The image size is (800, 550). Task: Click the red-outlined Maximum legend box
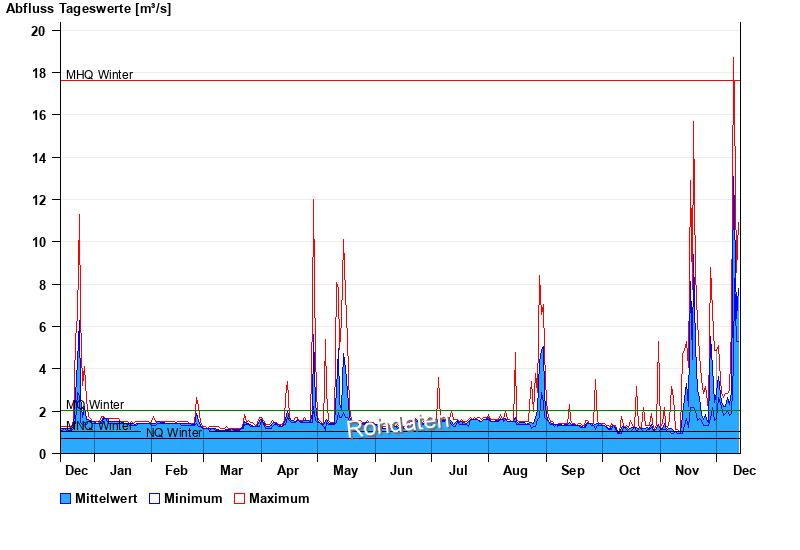click(x=239, y=498)
